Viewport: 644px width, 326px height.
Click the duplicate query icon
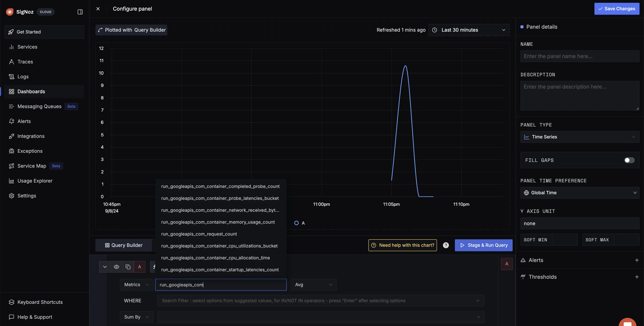(128, 267)
